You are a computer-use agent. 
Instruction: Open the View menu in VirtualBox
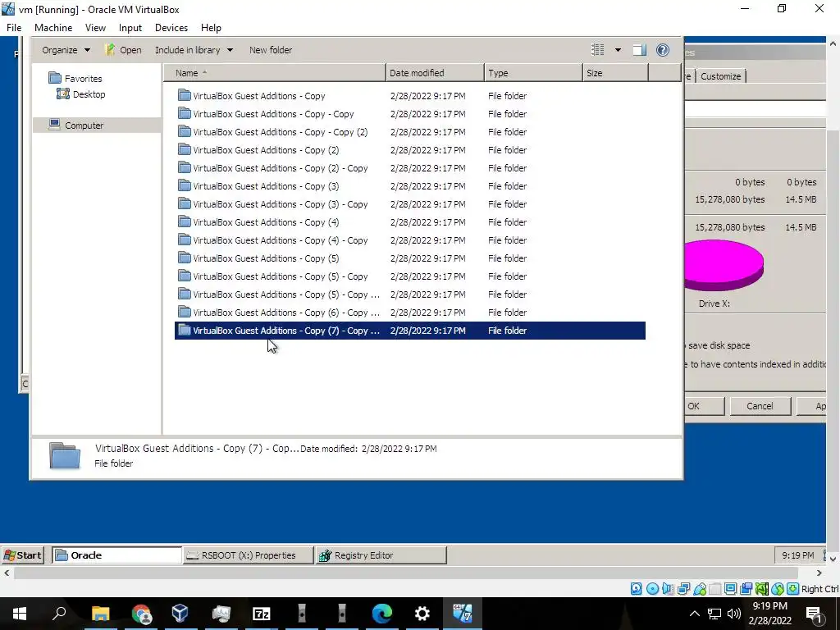[95, 28]
